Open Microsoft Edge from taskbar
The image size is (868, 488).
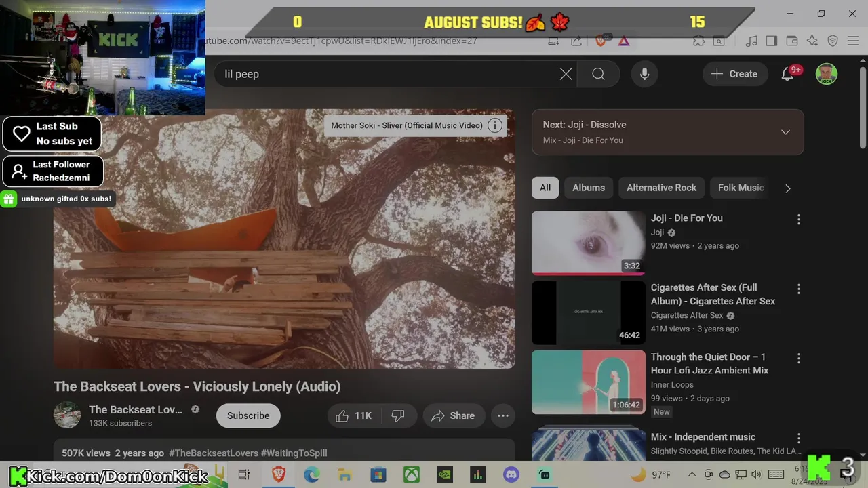tap(311, 474)
